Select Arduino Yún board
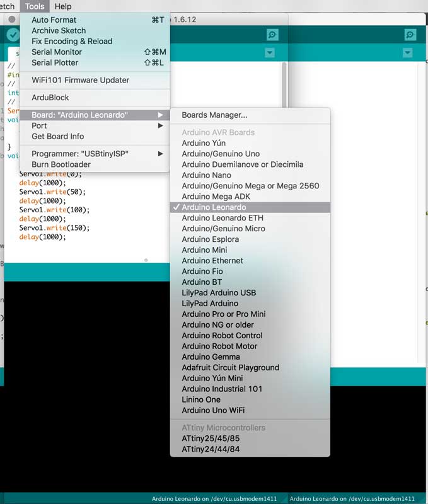428x504 pixels. click(x=250, y=143)
